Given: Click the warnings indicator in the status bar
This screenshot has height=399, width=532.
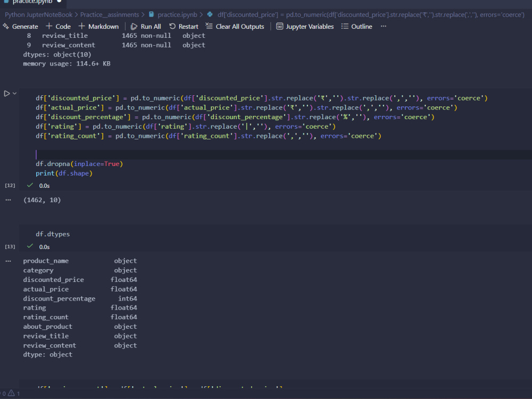Looking at the screenshot, I should click(14, 393).
